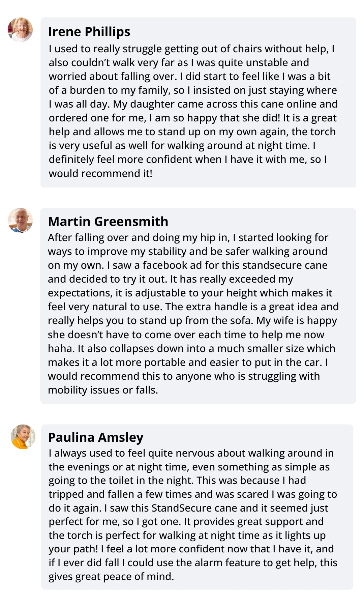Open the "Paulina Amsley" reviewer name
364x607 pixels.
point(96,437)
